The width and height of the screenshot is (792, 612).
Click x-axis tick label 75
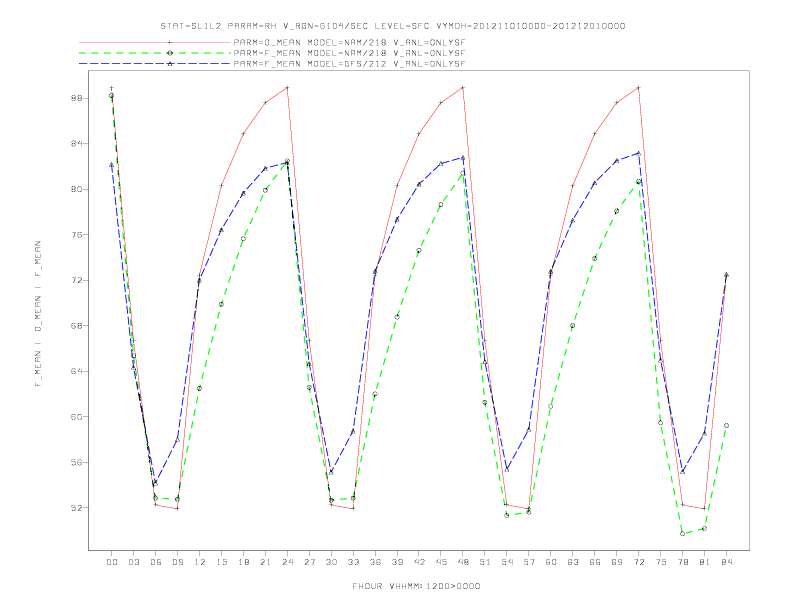tap(661, 562)
